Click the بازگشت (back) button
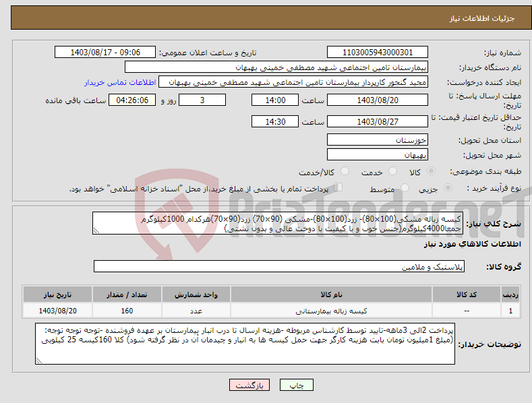This screenshot has height=403, width=532. (249, 385)
